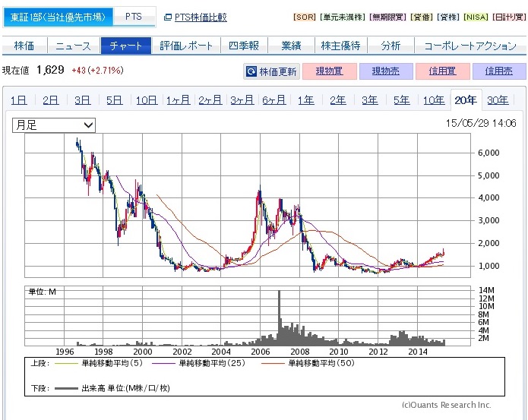
Task: Select the 30年 chart range
Action: click(498, 100)
